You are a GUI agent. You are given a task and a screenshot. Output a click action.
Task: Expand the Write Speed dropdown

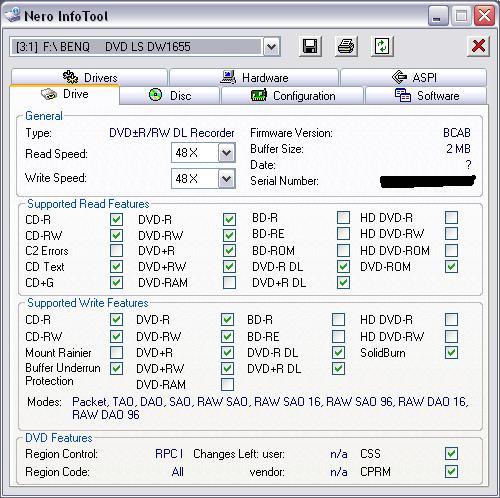227,179
